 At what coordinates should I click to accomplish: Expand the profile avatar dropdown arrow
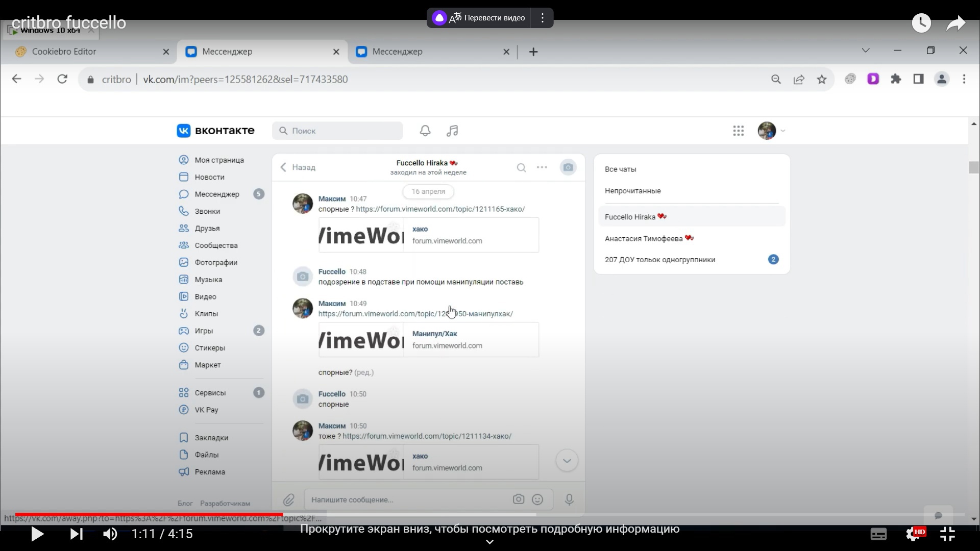(783, 131)
